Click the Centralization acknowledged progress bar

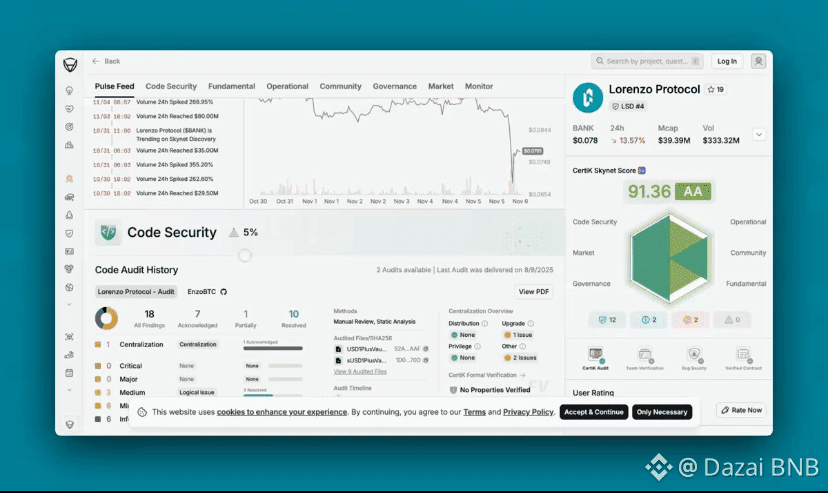tap(273, 348)
